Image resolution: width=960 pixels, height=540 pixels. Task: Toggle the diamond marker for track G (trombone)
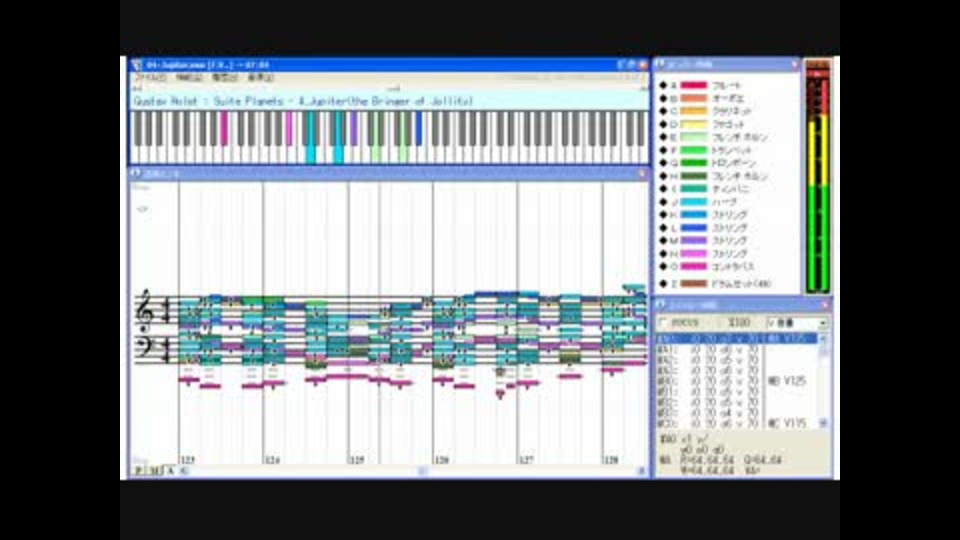pyautogui.click(x=663, y=163)
